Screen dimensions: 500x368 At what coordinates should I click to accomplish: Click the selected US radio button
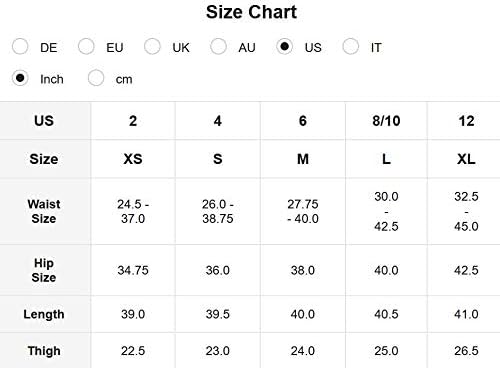(284, 46)
